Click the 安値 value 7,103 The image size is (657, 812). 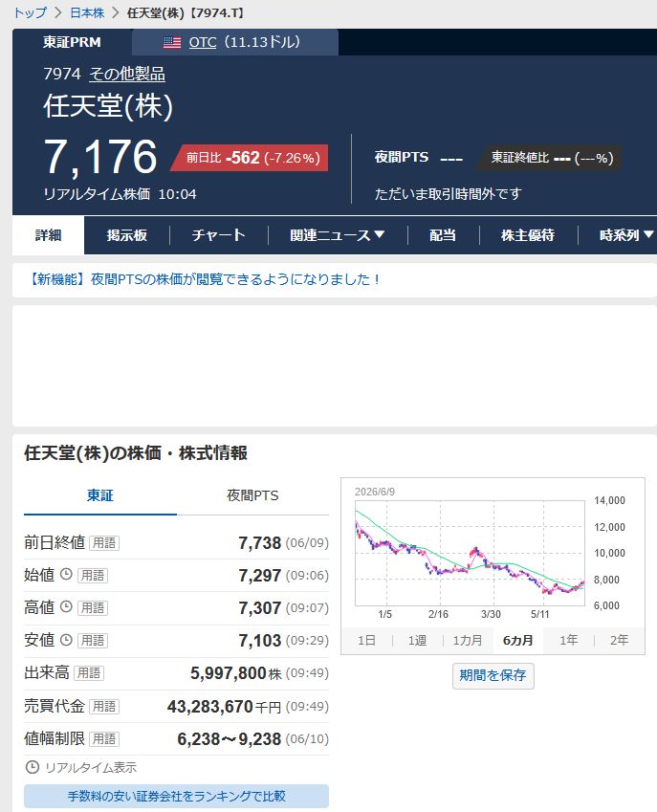click(259, 641)
